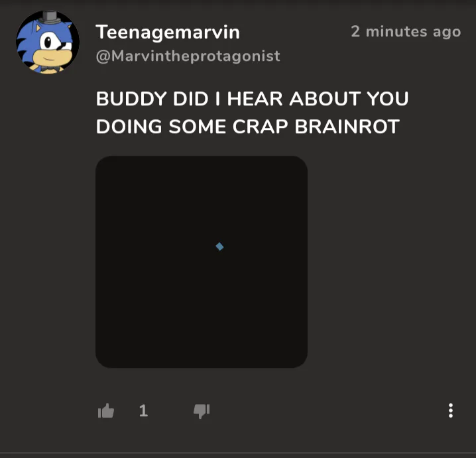Like the post with thumbs-up icon
The width and height of the screenshot is (476, 458).
click(x=106, y=411)
